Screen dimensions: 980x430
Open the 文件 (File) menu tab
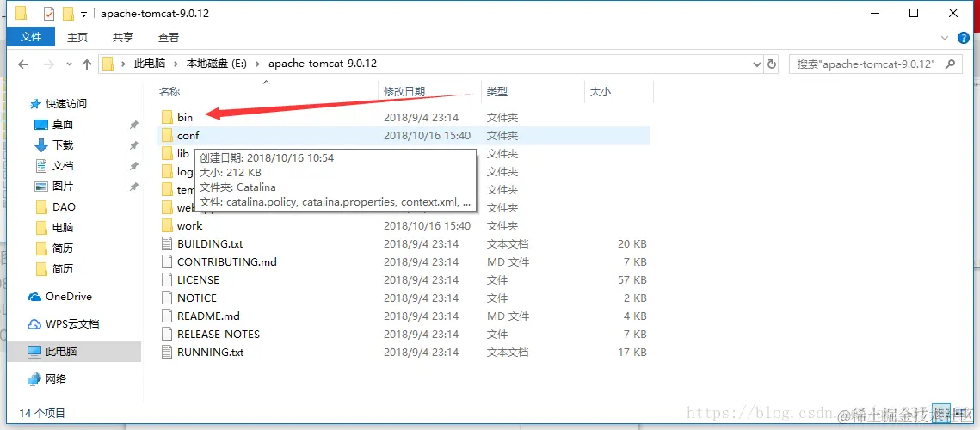click(31, 37)
